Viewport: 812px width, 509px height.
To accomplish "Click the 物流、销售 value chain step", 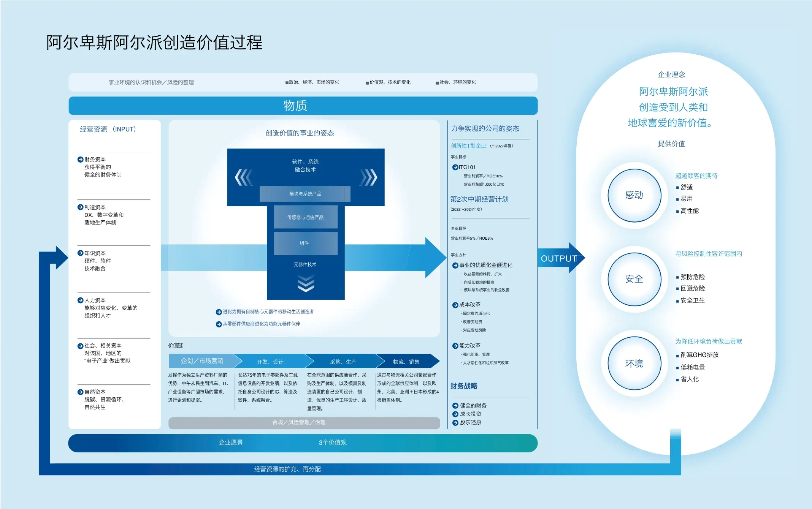I will 408,361.
